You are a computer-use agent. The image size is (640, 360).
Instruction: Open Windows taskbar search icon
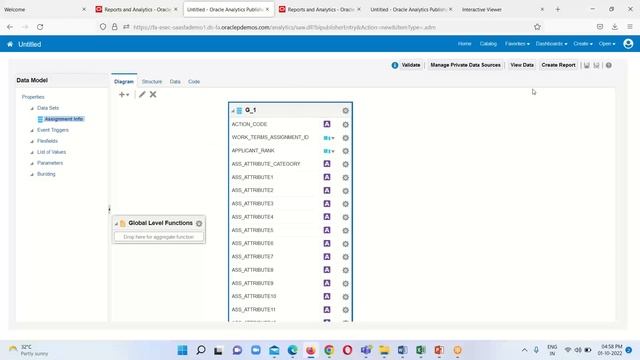pos(201,350)
